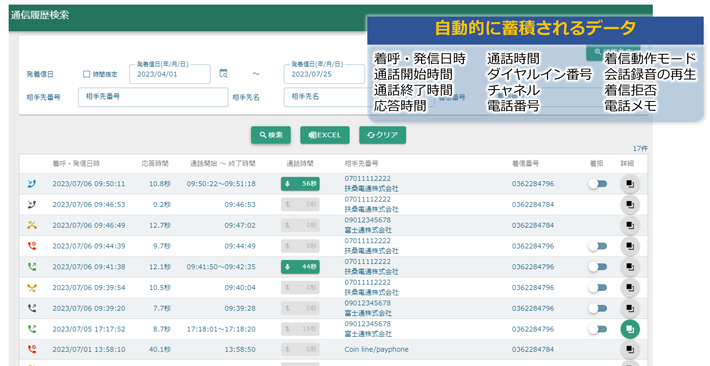Click the 着信番号 column header
The width and height of the screenshot is (710, 366).
[526, 164]
